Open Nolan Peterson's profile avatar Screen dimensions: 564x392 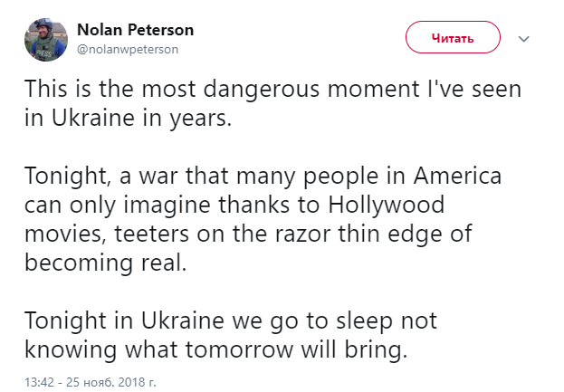click(x=45, y=40)
